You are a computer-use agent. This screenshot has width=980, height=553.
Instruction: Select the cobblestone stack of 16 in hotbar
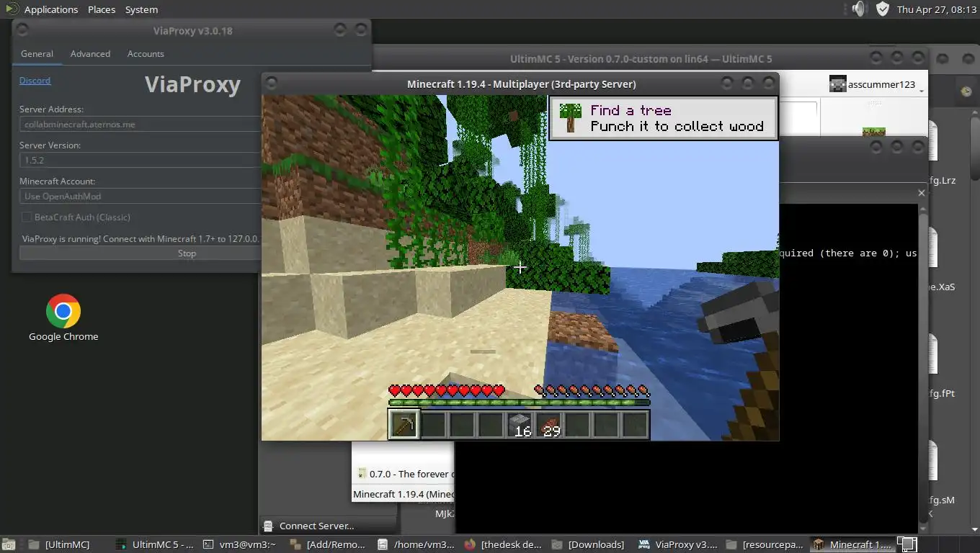pyautogui.click(x=520, y=424)
